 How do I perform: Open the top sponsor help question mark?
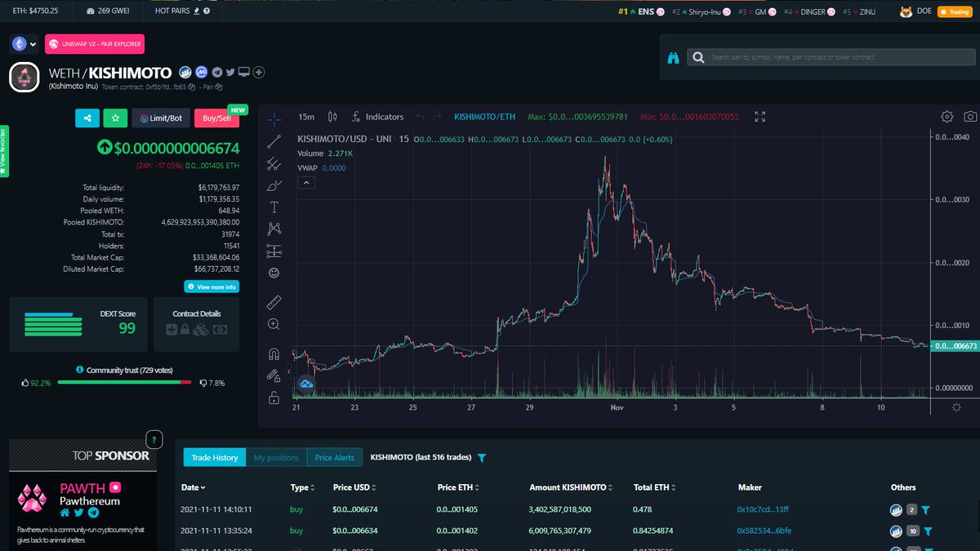pyautogui.click(x=153, y=438)
